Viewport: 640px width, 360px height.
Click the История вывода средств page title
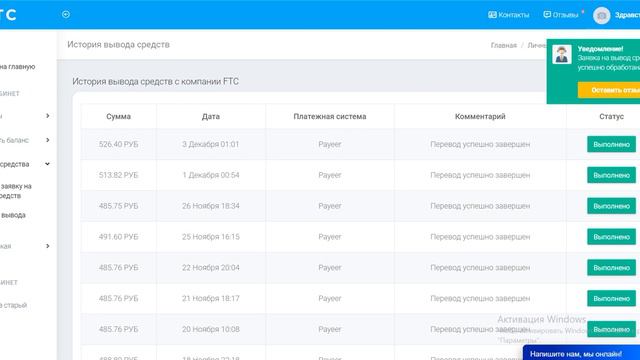tap(118, 44)
